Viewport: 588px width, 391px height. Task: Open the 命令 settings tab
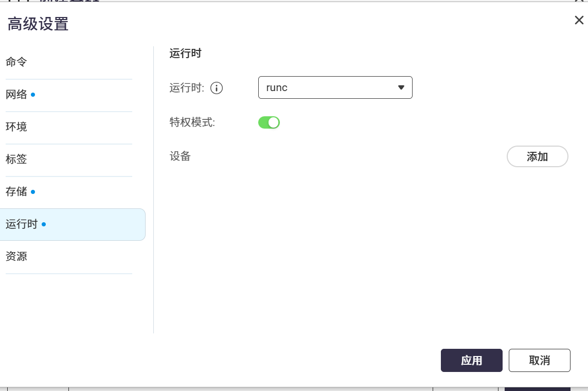(16, 62)
